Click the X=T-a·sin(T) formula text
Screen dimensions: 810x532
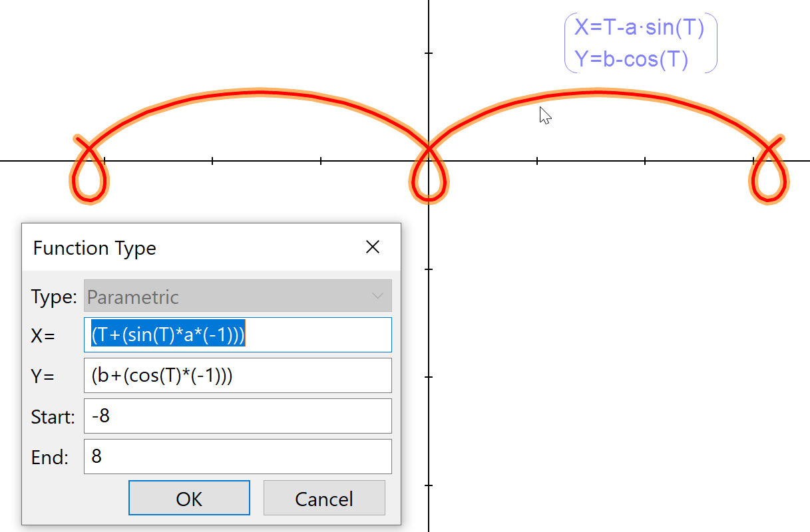point(640,27)
